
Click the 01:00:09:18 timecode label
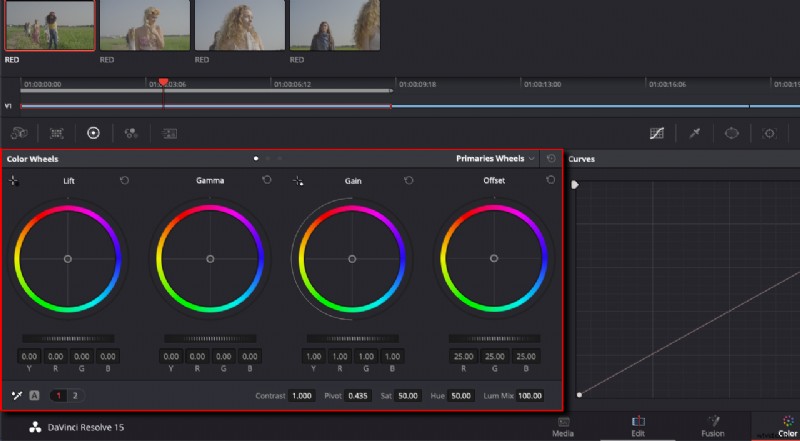coord(417,84)
